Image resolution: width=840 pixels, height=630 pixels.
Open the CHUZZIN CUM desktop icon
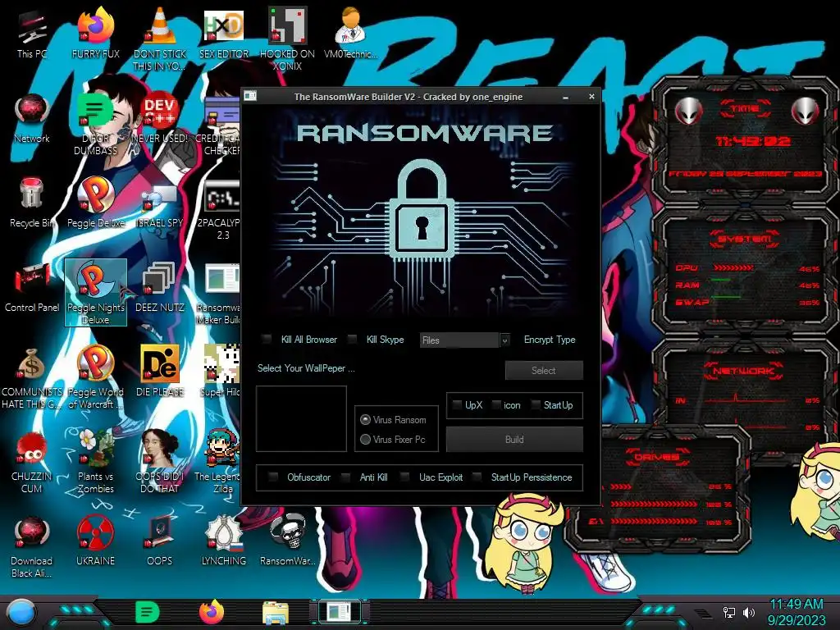click(x=32, y=462)
